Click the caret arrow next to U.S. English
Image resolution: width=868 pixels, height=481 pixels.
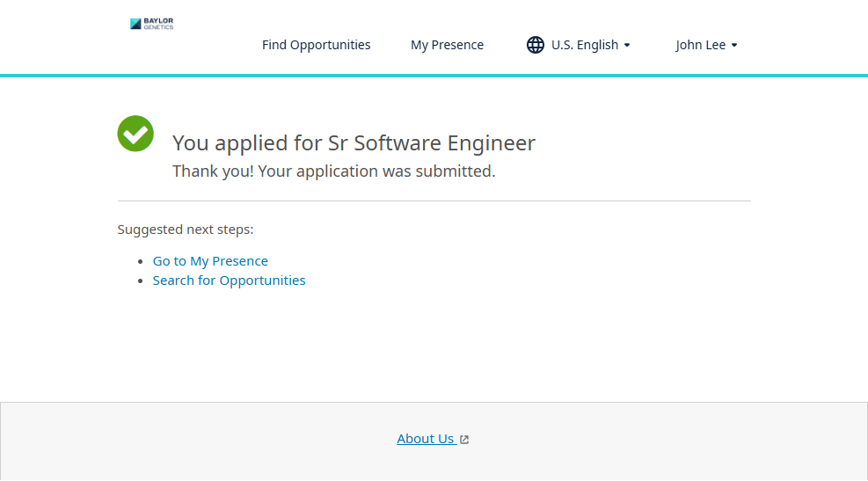pyautogui.click(x=627, y=46)
